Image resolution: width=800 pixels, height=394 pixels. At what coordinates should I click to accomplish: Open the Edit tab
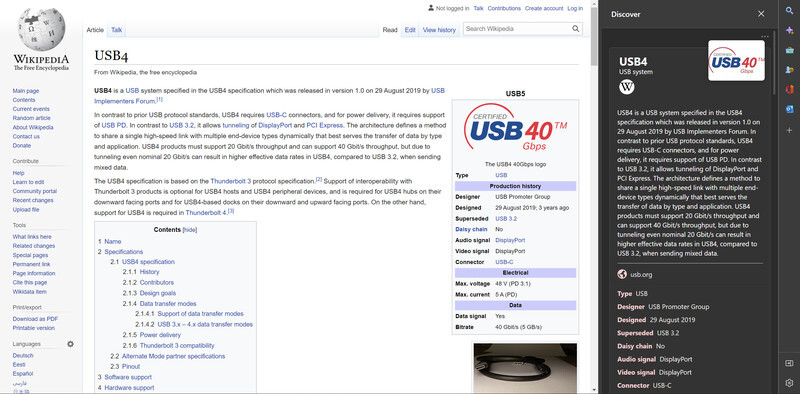click(x=410, y=30)
